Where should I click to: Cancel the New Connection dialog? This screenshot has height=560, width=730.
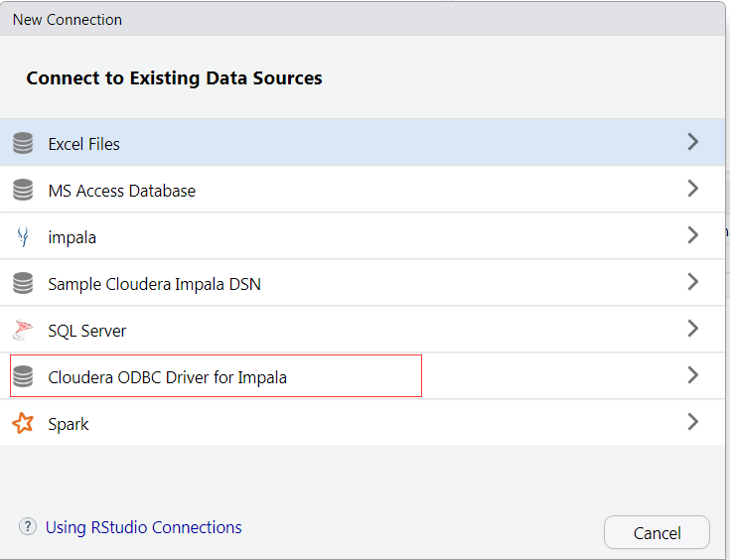coord(657,532)
